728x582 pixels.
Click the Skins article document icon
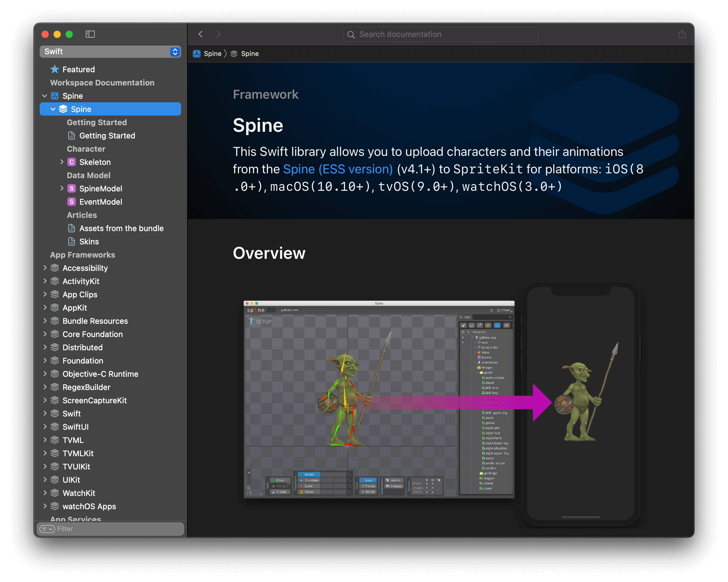point(71,242)
